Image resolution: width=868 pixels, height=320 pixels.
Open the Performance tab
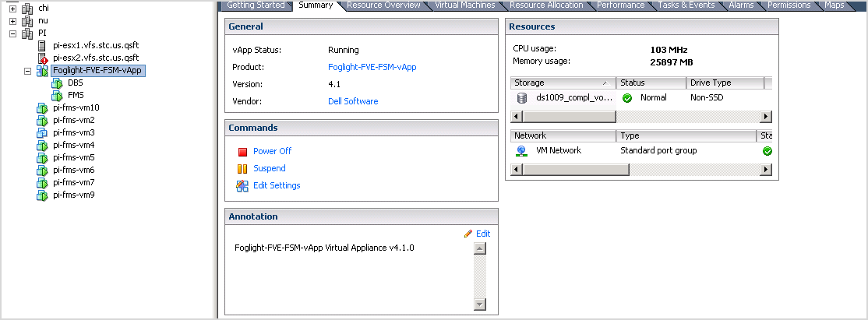coord(620,5)
